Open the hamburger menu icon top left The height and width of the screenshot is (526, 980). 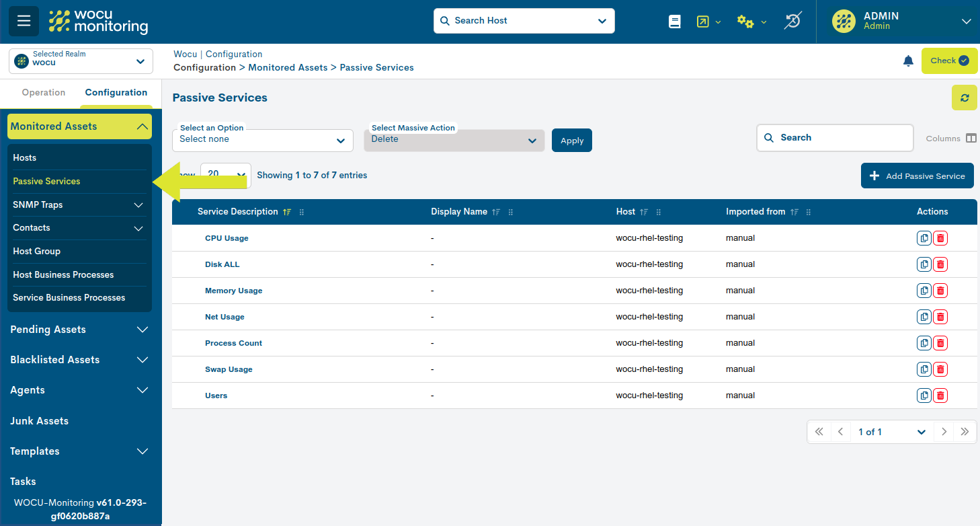24,21
